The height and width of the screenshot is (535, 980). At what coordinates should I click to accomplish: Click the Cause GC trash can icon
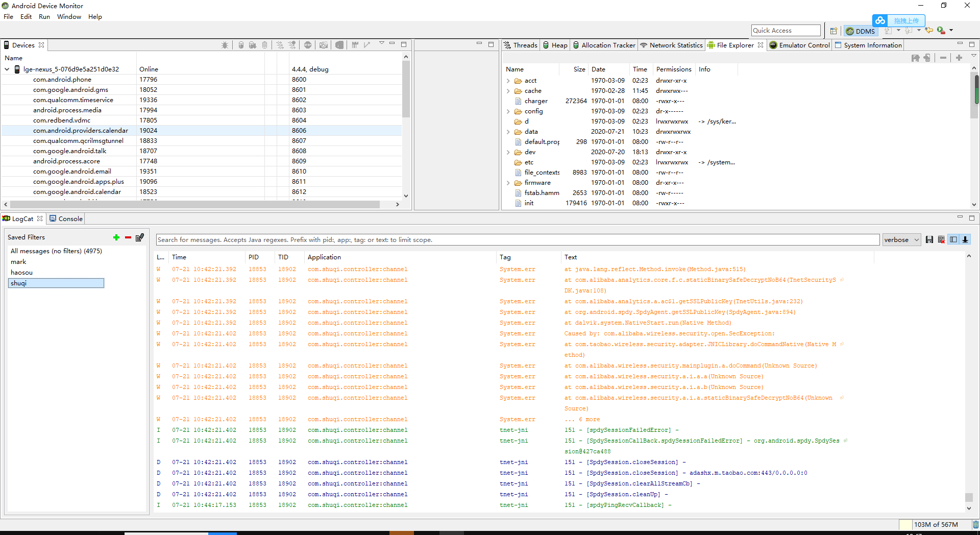point(264,45)
